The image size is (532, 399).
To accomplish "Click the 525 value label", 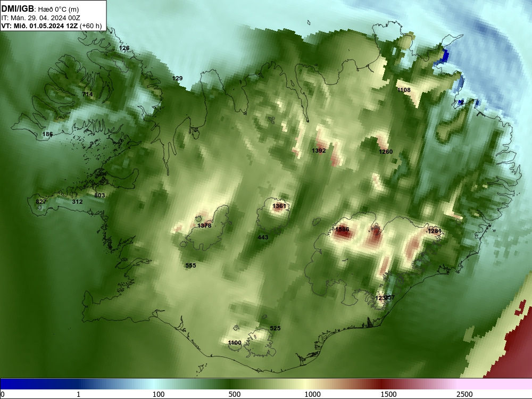I will coord(275,328).
